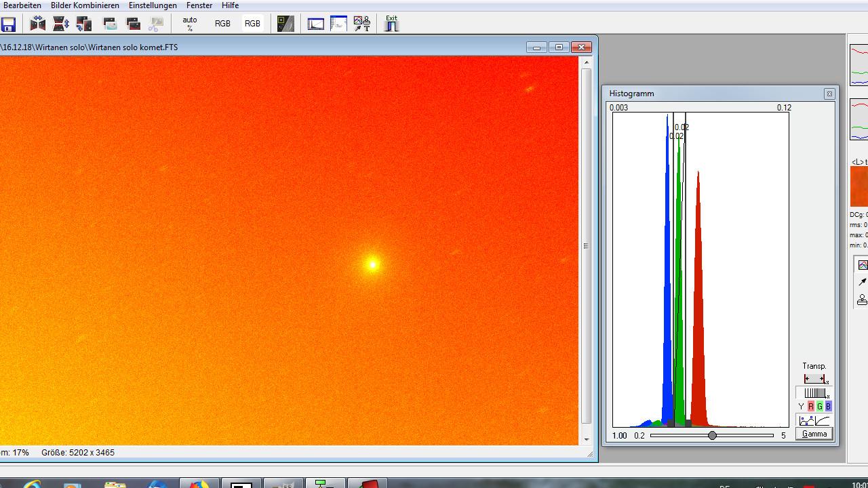The width and height of the screenshot is (868, 488).
Task: Click the curve with control points icon
Action: pos(806,421)
